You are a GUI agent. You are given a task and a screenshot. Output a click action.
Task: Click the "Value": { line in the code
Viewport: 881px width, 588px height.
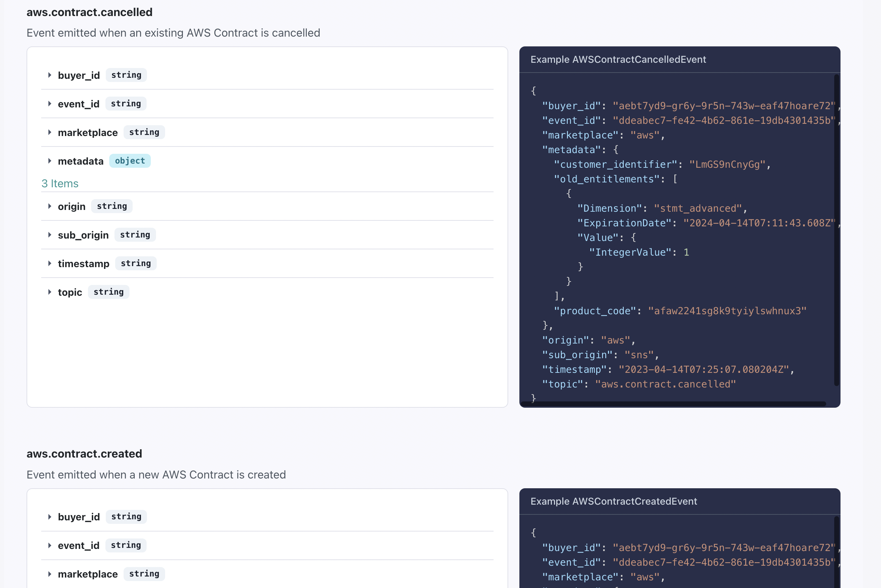coord(607,238)
